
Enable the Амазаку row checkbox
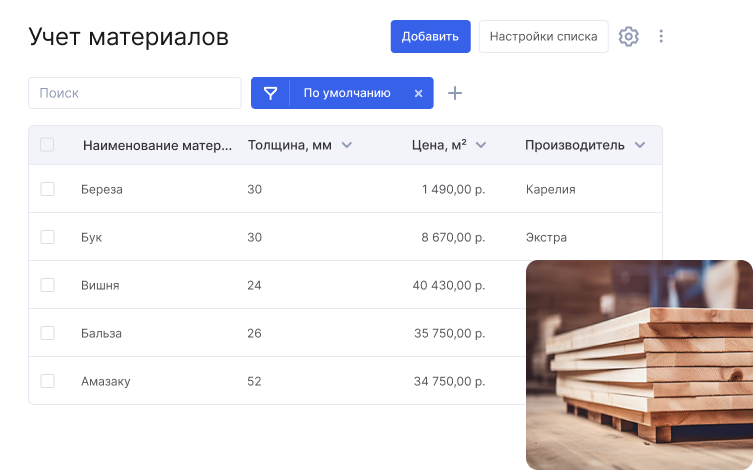[x=47, y=381]
